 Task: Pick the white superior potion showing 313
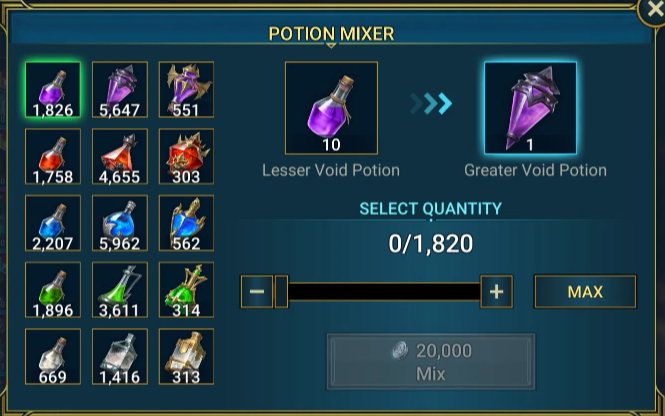pos(186,357)
